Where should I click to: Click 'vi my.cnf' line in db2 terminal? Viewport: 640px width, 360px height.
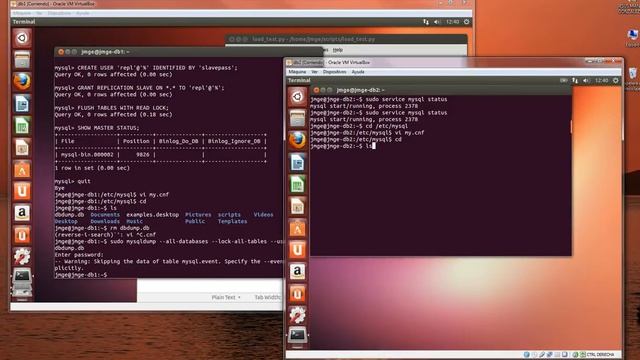pyautogui.click(x=367, y=133)
